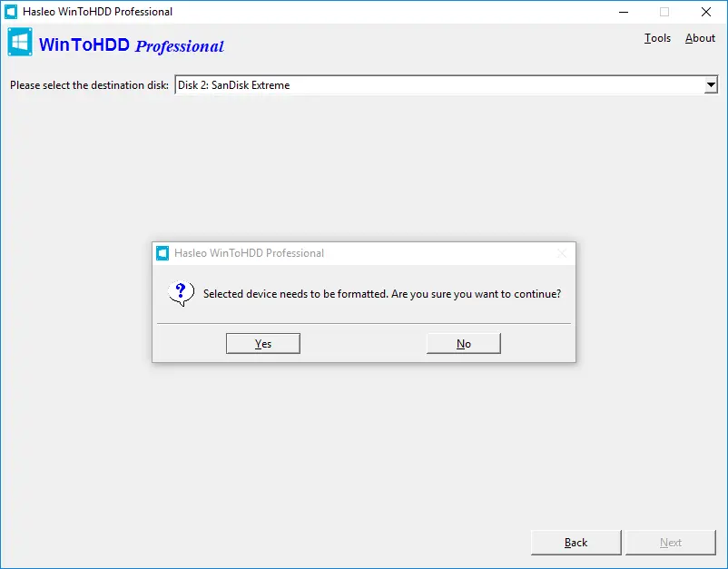728x569 pixels.
Task: Click the 'Selected device needs to be formatted' message
Action: point(382,294)
